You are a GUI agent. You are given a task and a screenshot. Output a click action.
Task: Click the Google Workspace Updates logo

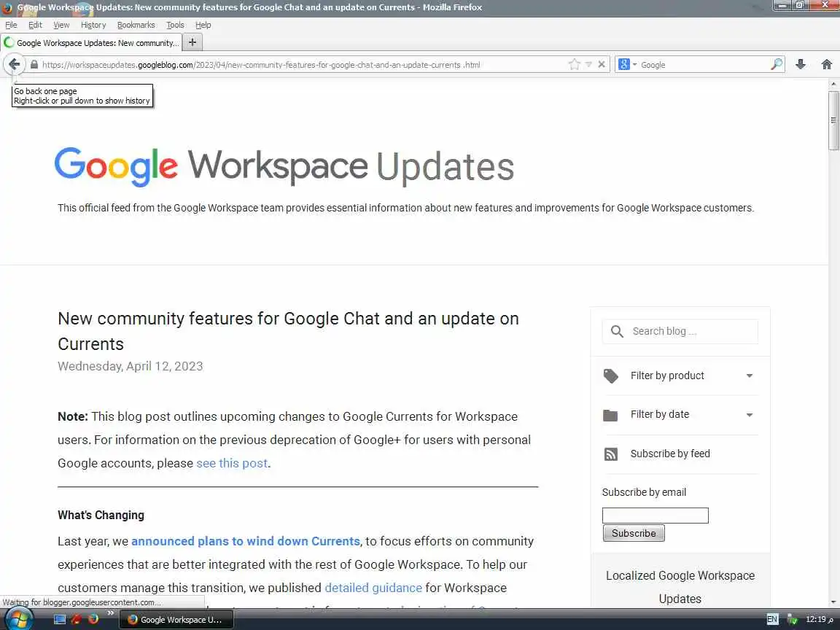pos(284,166)
